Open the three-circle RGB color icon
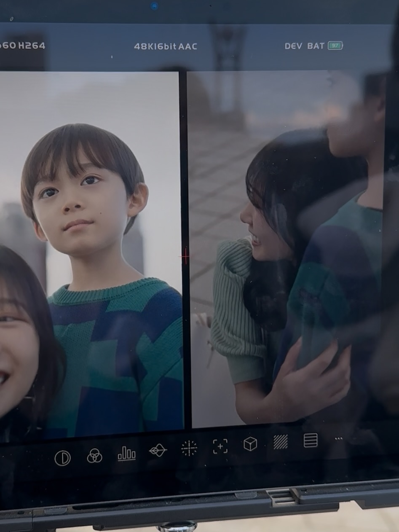399x532 pixels. click(x=94, y=456)
